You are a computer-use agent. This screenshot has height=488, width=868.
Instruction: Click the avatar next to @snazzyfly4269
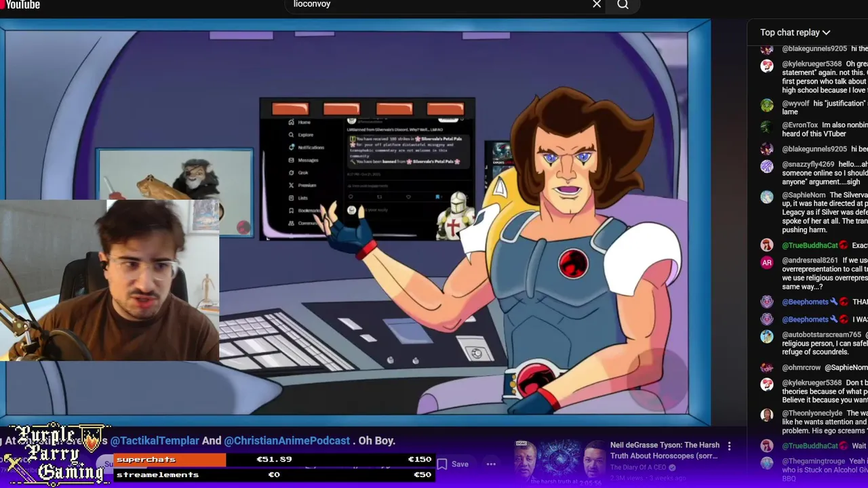coord(767,166)
